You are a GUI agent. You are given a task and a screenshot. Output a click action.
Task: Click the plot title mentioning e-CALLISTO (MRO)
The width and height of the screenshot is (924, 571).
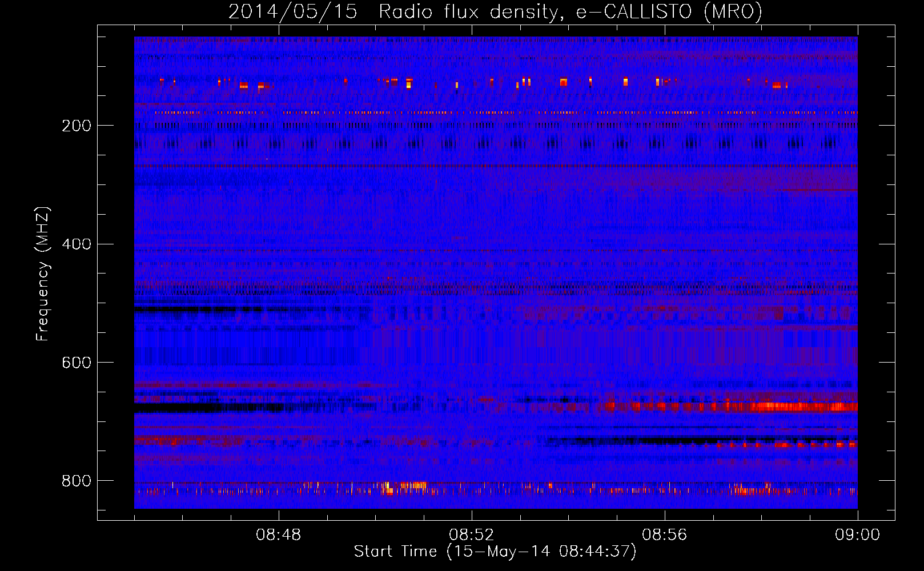495,11
